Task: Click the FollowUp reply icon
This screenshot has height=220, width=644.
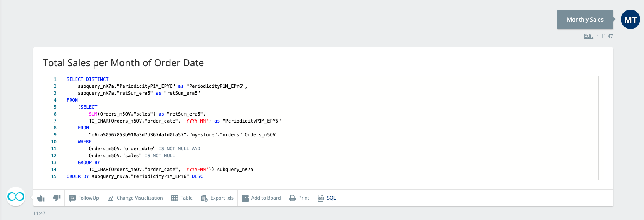Action: click(72, 198)
